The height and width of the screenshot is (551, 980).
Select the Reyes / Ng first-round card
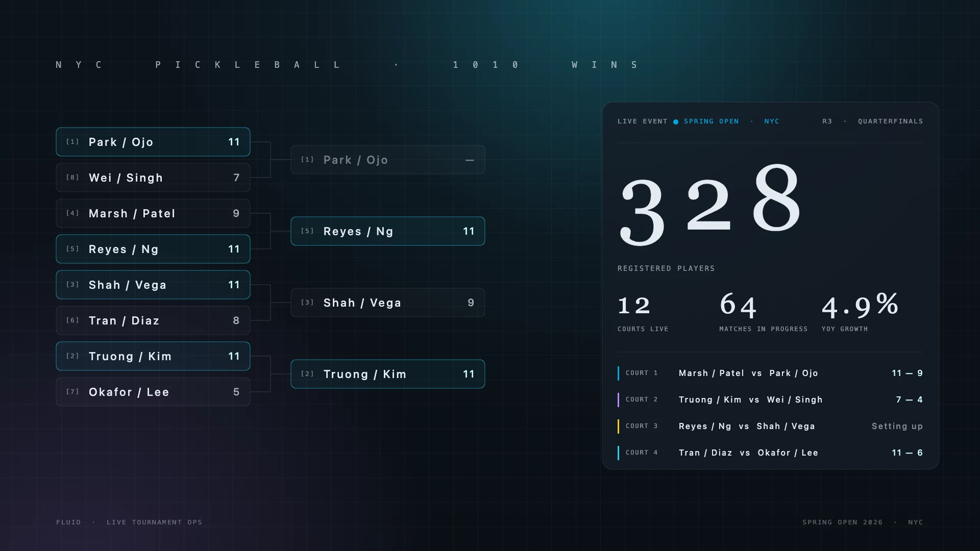click(153, 249)
